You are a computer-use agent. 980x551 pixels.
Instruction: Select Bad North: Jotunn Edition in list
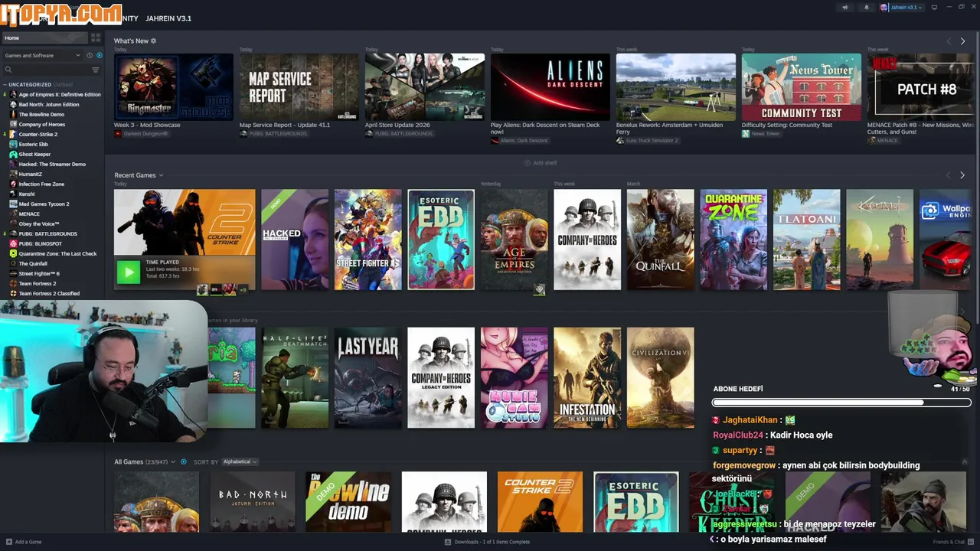[49, 104]
